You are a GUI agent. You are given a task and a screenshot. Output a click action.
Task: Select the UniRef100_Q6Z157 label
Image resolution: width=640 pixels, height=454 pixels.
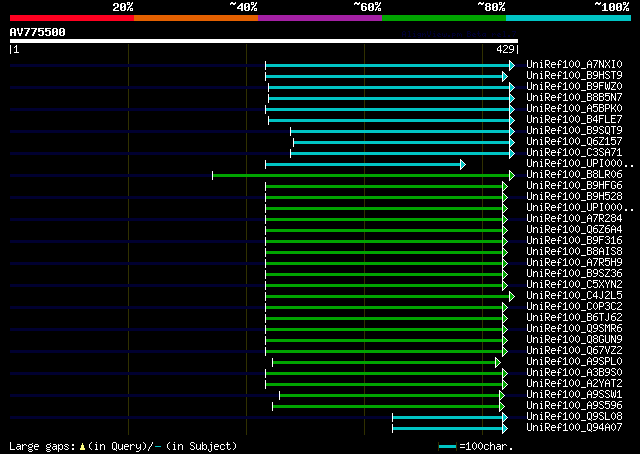[x=574, y=142]
